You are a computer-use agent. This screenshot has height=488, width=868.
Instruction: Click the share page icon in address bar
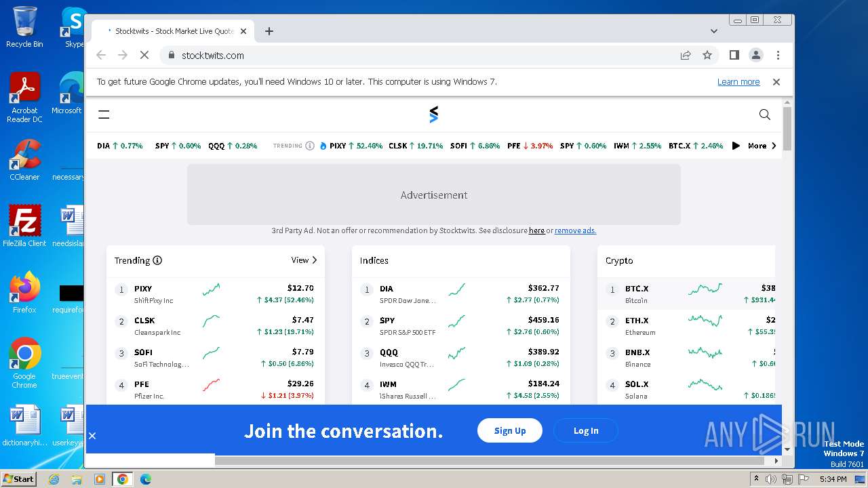click(686, 56)
